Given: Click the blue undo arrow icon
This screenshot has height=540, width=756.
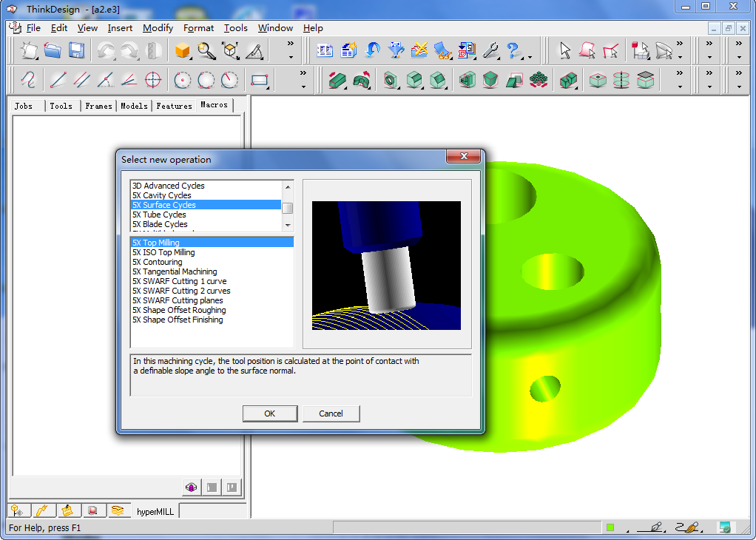Looking at the screenshot, I should [372, 50].
